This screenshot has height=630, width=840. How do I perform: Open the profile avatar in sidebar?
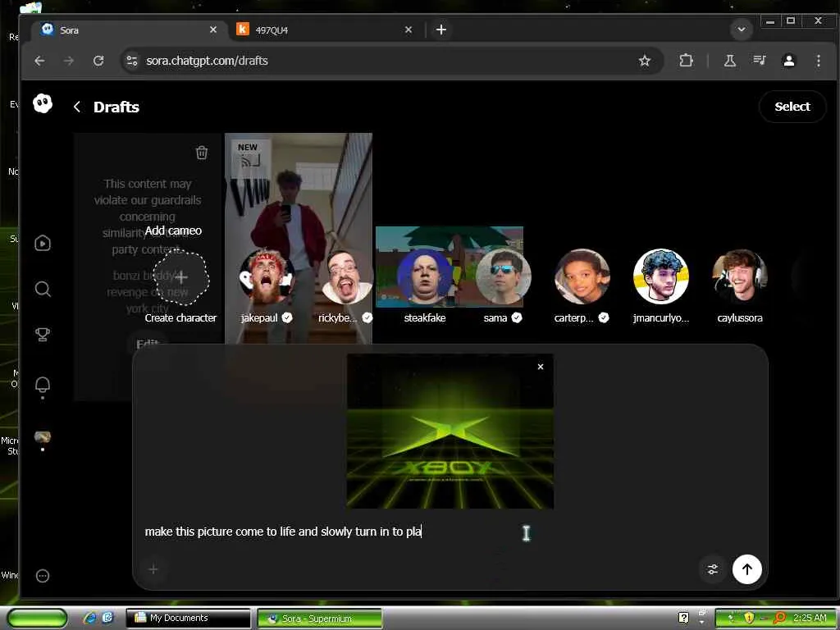[x=43, y=436]
